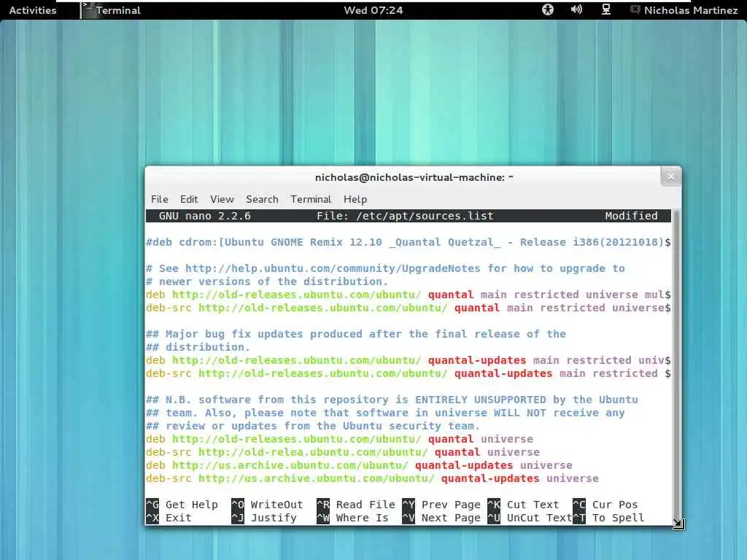Click the deb-src quantal main restricted line
747x560 pixels.
[409, 308]
